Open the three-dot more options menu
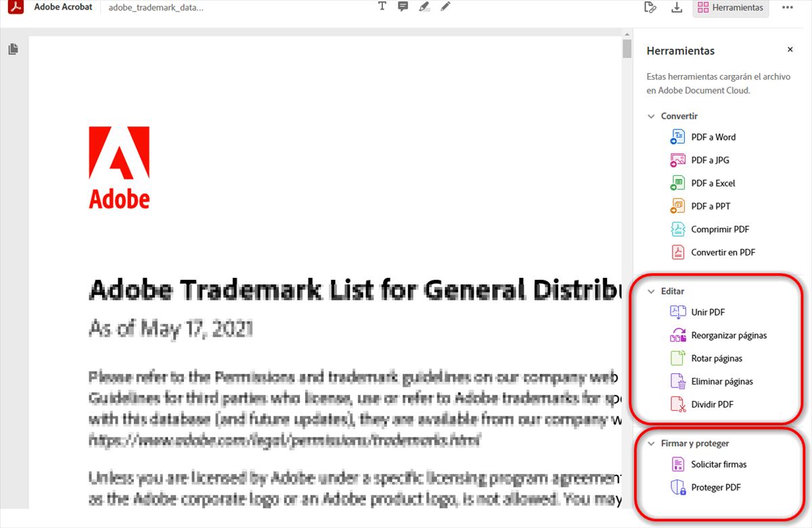Viewport: 812px width, 528px height. point(787,7)
